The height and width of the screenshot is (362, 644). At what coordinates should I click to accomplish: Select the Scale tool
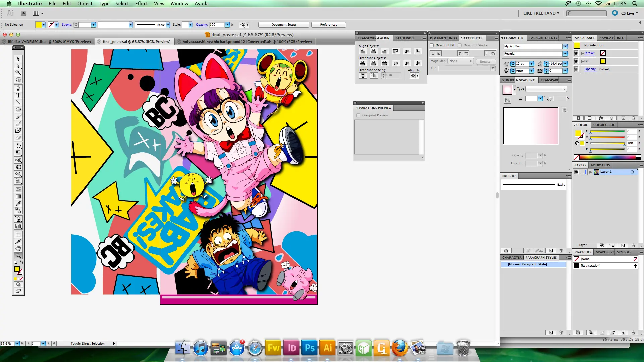18,153
